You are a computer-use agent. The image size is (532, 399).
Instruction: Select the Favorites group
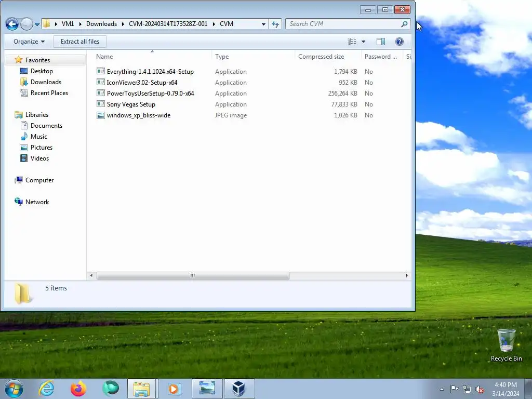(37, 60)
